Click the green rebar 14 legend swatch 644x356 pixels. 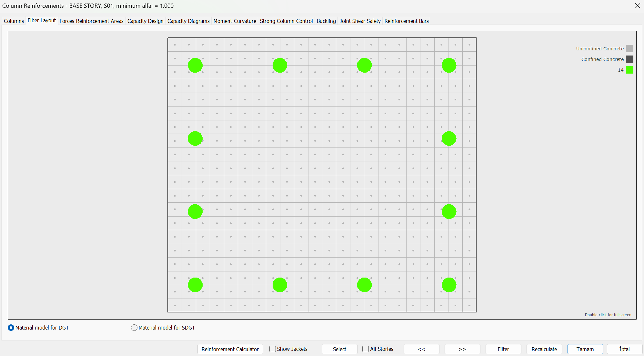[x=629, y=70]
